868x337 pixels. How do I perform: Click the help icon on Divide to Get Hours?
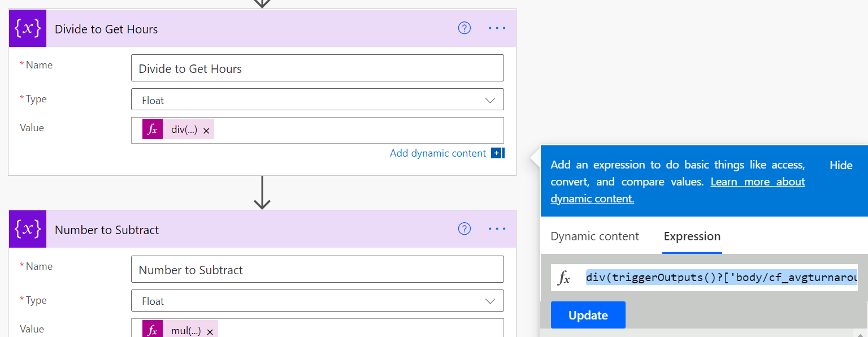coord(465,28)
